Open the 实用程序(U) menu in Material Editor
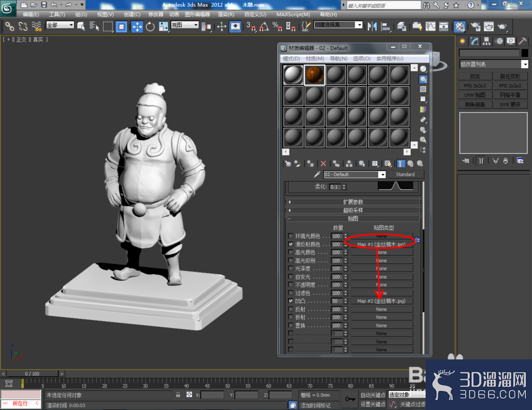 click(x=390, y=59)
